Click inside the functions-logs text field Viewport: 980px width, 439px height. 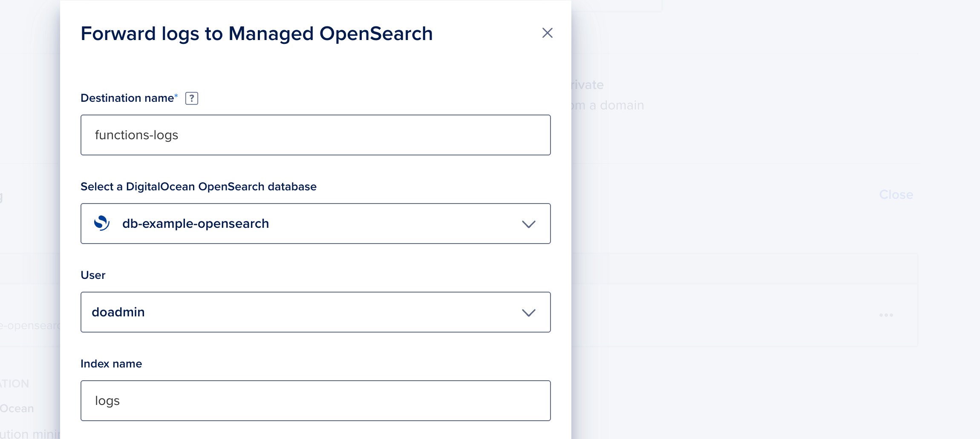tap(315, 135)
